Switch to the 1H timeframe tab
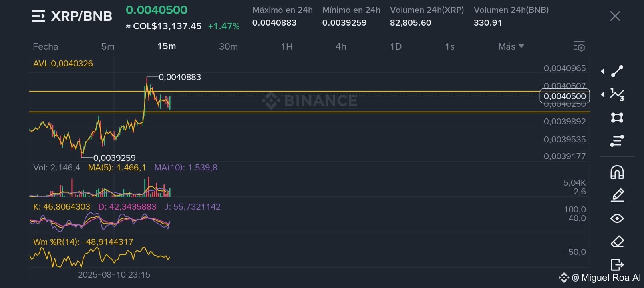Viewport: 644px width, 288px height. 287,46
